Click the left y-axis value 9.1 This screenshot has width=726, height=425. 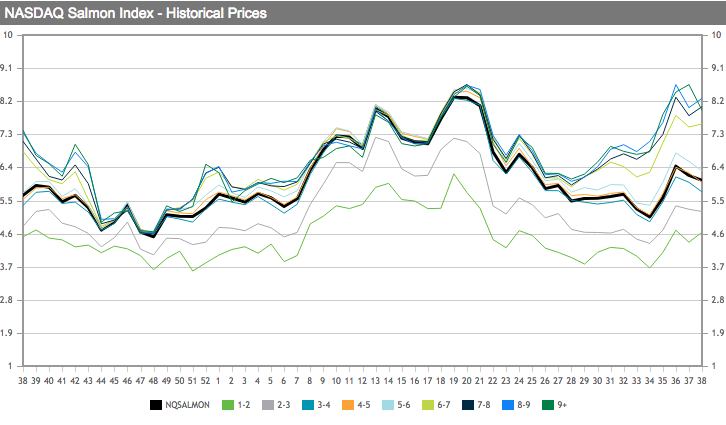[x=6, y=68]
